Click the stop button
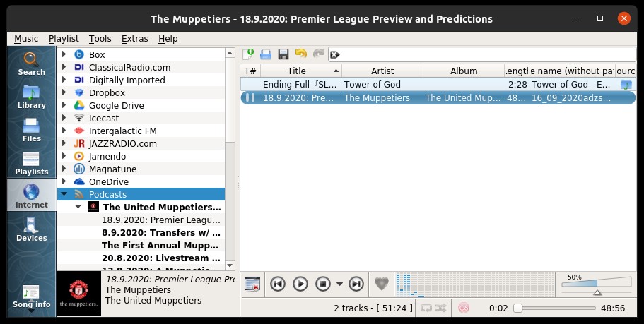644x324 pixels. point(323,284)
